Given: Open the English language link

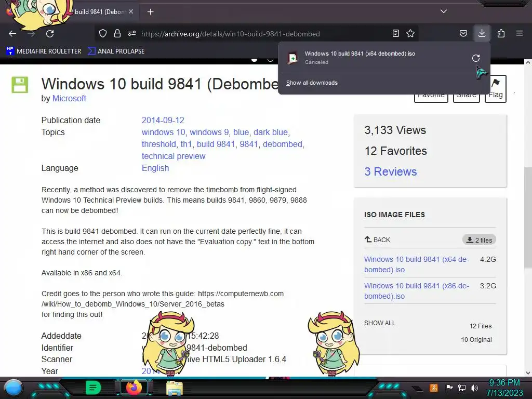Looking at the screenshot, I should point(155,168).
